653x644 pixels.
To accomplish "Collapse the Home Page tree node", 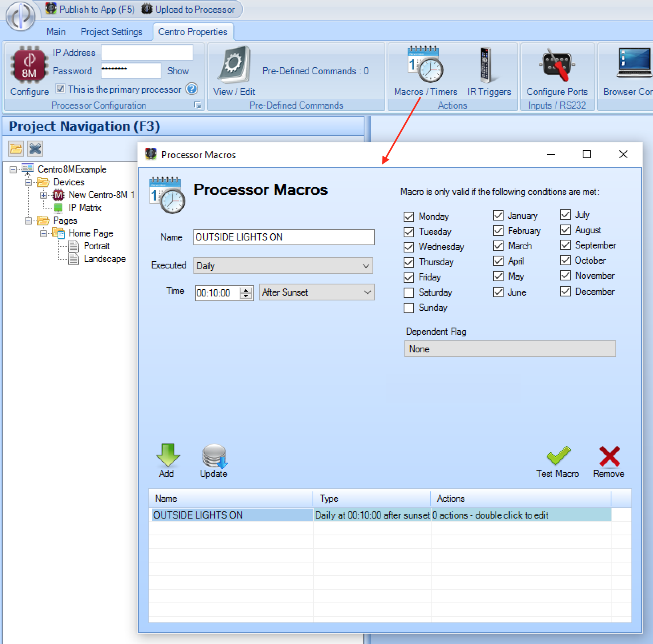I will point(44,234).
